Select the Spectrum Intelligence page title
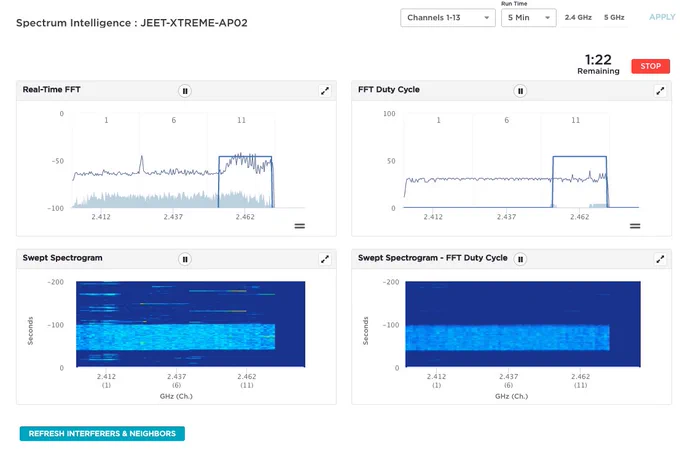 pyautogui.click(x=132, y=23)
